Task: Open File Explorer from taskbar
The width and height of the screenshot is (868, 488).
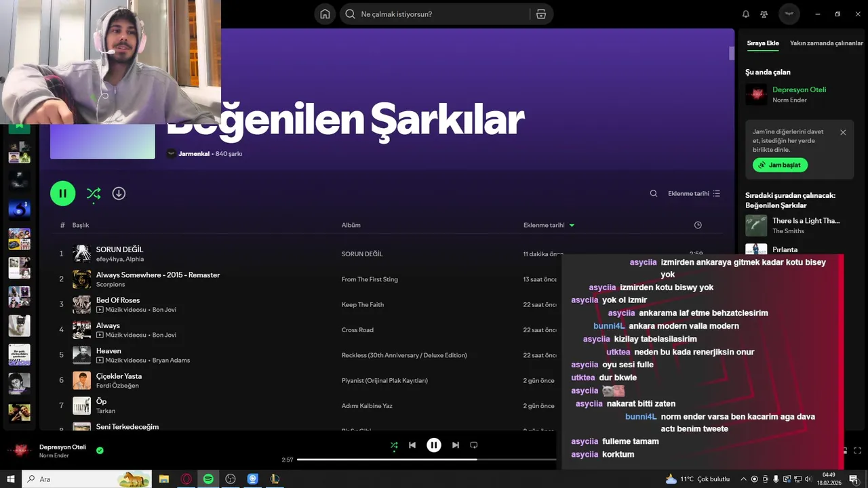Action: click(164, 479)
